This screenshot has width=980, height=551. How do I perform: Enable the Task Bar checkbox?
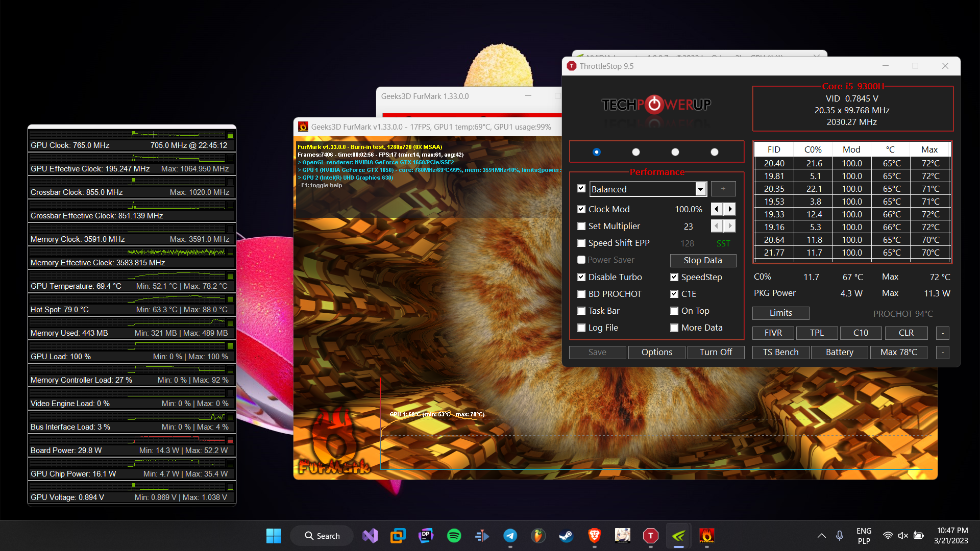pos(581,311)
